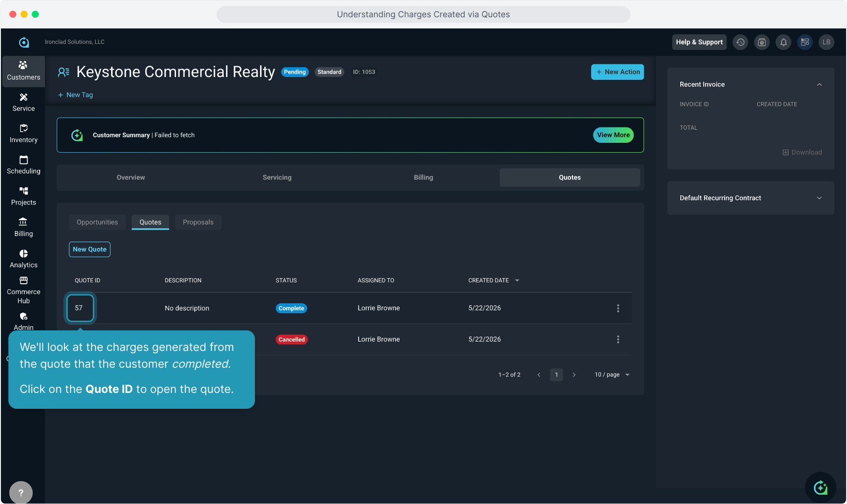The height and width of the screenshot is (504, 847).
Task: Click the Cancelled status badge
Action: coord(292,340)
